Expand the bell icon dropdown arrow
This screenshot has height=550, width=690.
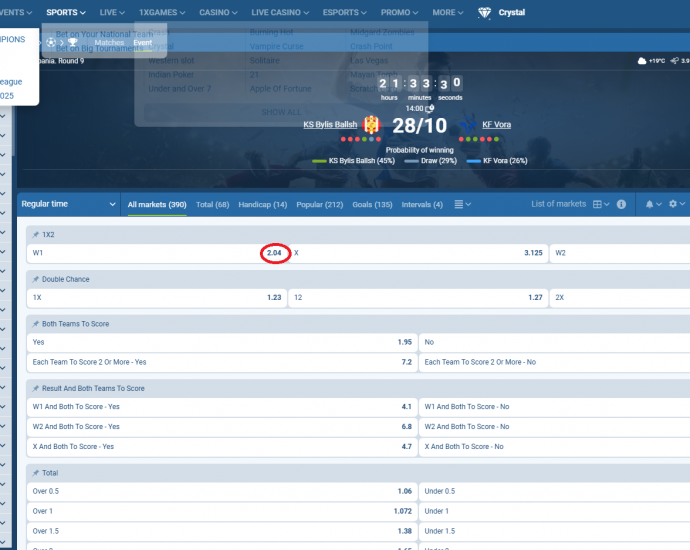(659, 204)
